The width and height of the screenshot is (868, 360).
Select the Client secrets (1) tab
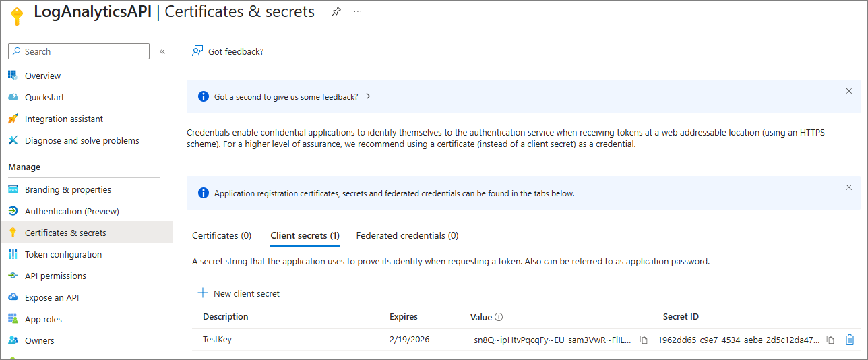305,235
